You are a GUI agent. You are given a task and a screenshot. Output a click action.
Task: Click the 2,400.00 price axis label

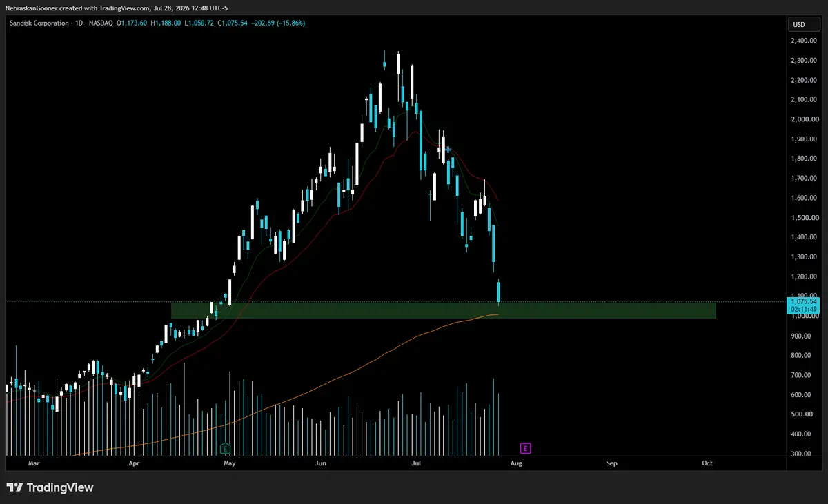click(805, 41)
